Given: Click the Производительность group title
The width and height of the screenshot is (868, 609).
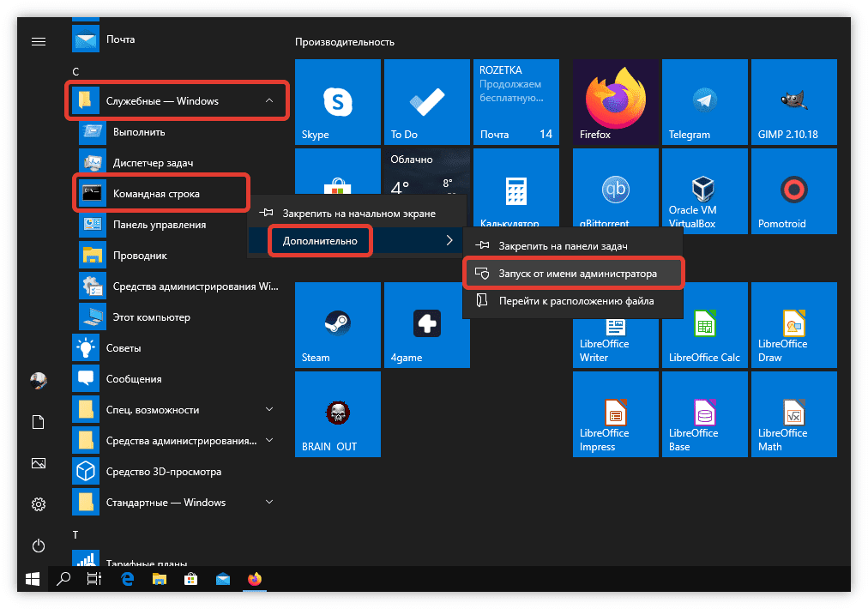Looking at the screenshot, I should (345, 42).
